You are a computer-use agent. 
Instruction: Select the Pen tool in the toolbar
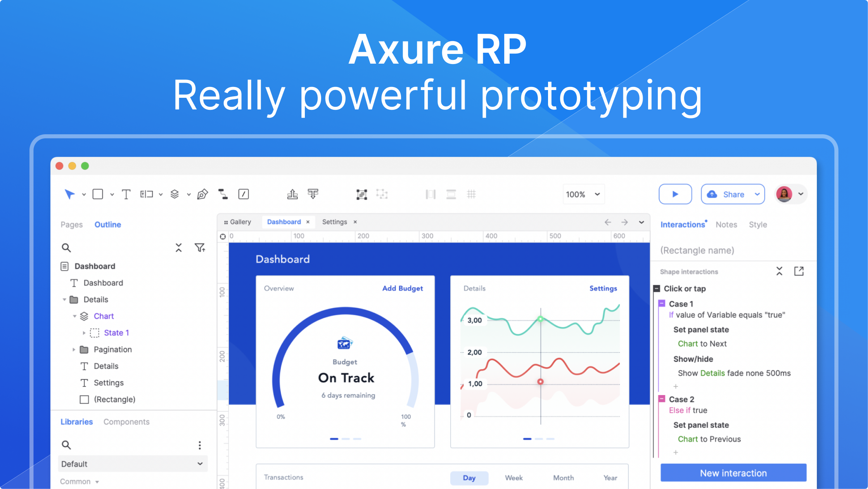coord(203,194)
